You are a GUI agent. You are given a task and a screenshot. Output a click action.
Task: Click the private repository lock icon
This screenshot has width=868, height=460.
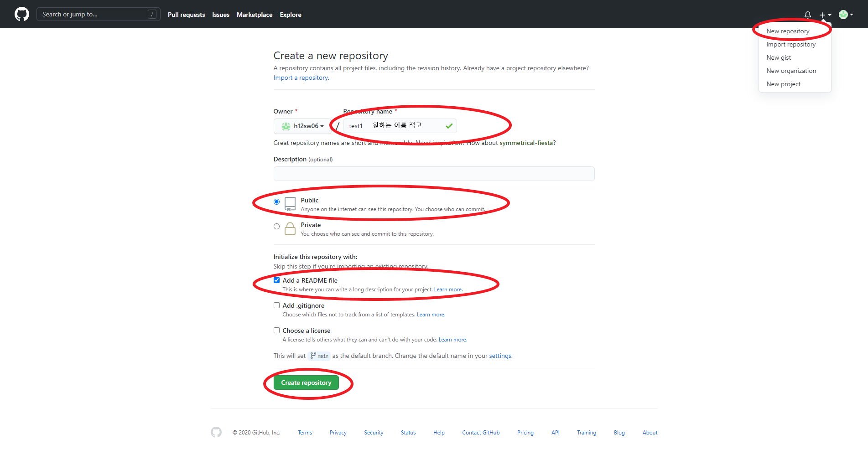click(290, 228)
